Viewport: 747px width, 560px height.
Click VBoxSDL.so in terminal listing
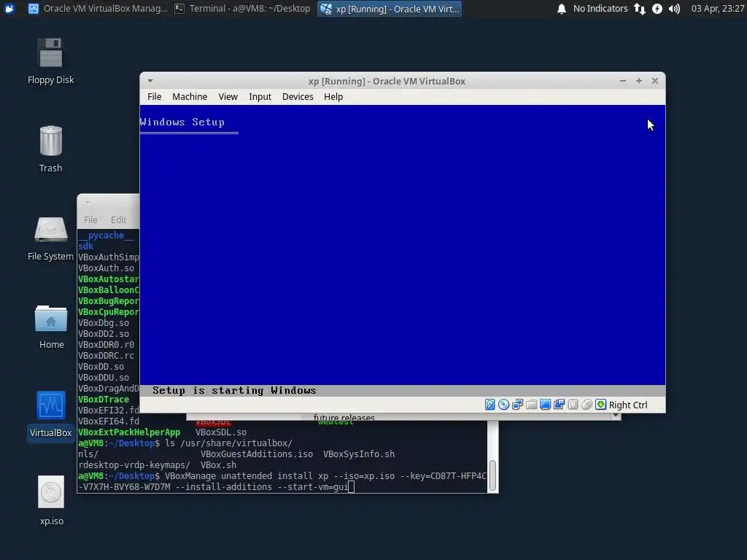(221, 432)
